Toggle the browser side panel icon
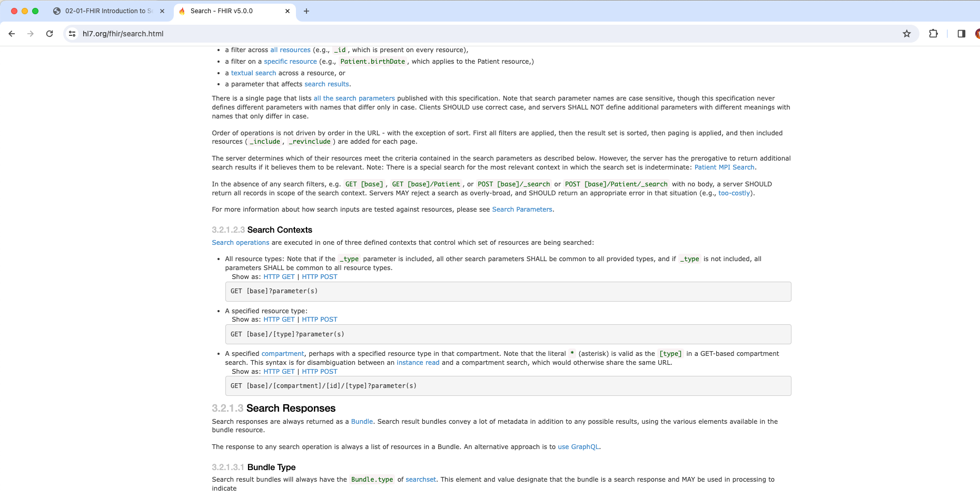The width and height of the screenshot is (980, 498). tap(961, 34)
